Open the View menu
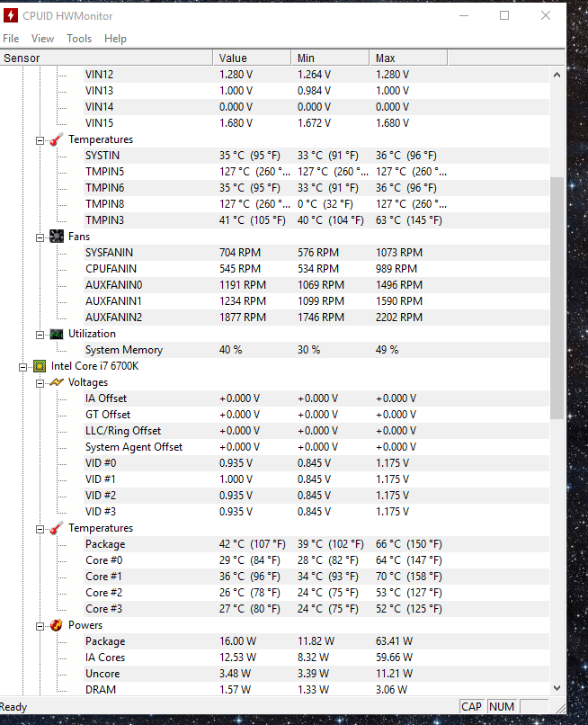 42,39
